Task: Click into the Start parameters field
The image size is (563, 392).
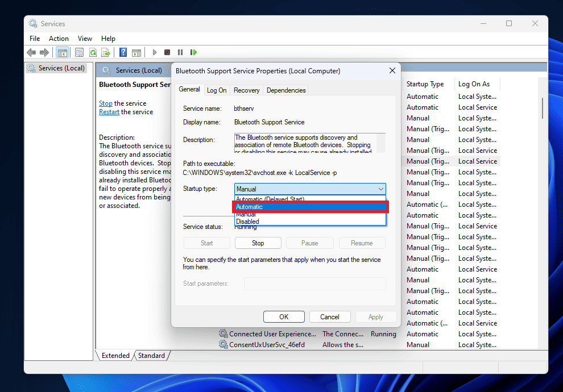Action: [315, 283]
